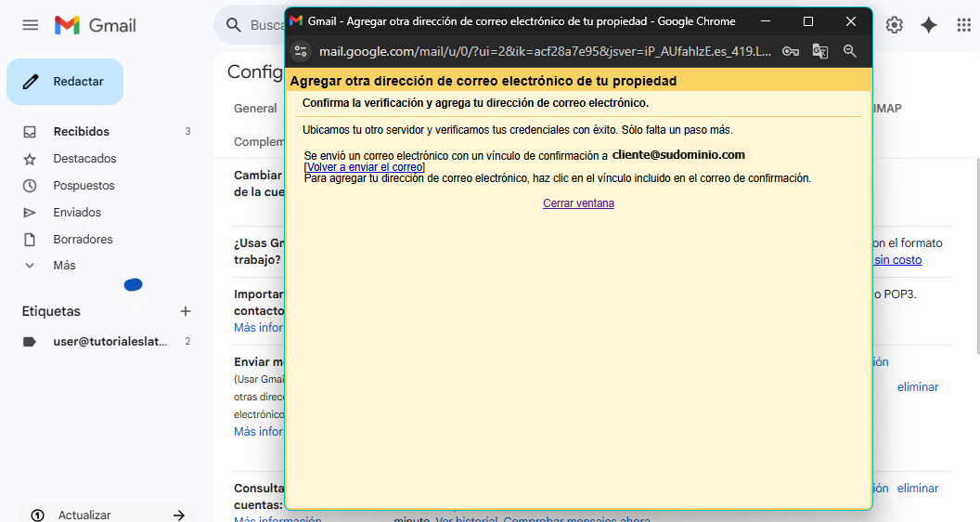Open Recibidos inbox folder
The image size is (980, 522).
click(x=82, y=132)
